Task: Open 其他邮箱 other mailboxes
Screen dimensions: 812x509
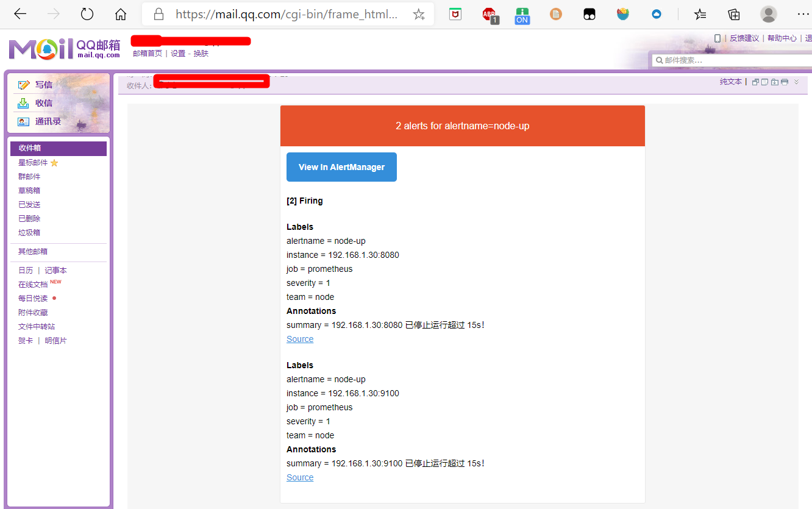Action: pyautogui.click(x=33, y=252)
